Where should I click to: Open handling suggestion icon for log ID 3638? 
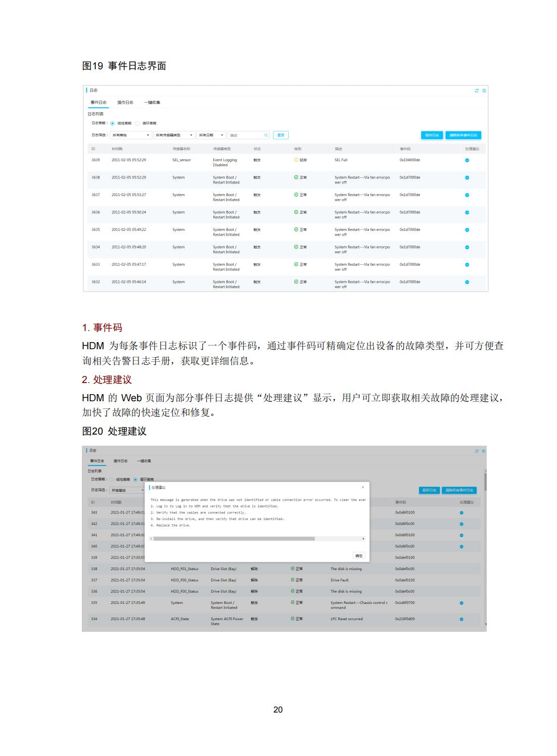pos(467,178)
